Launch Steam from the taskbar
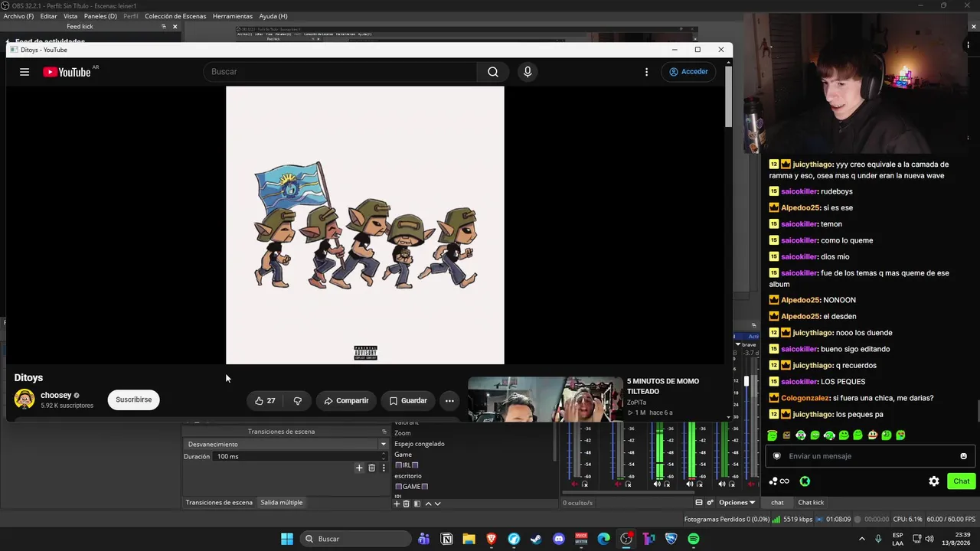Screen dimensions: 980x551 click(x=536, y=539)
